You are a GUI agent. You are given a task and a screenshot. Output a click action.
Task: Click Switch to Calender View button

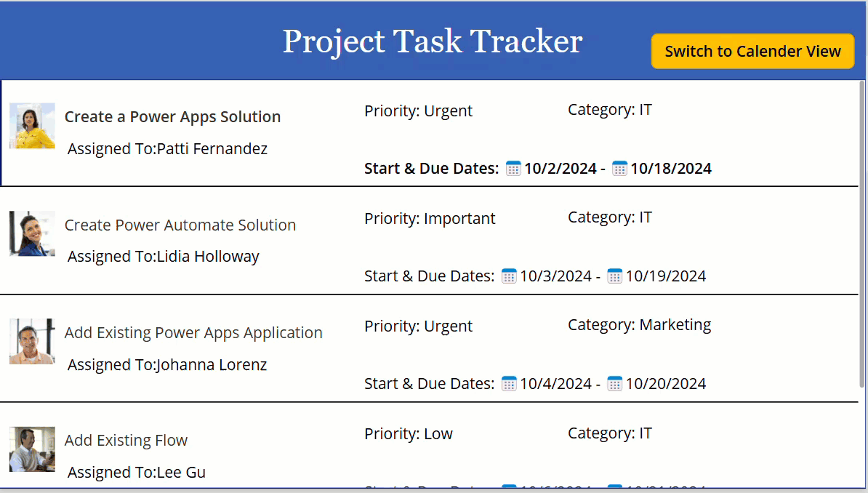[752, 51]
